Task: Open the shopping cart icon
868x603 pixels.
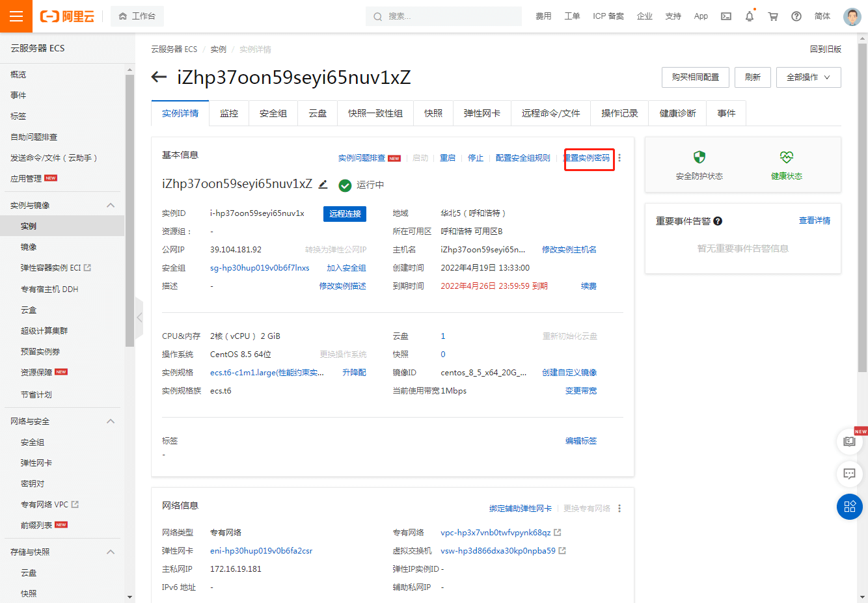Action: (x=773, y=16)
